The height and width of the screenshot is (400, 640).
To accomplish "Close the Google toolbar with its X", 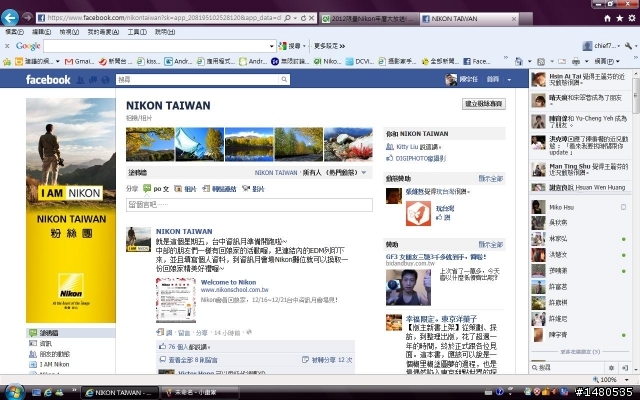I will click(x=7, y=46).
